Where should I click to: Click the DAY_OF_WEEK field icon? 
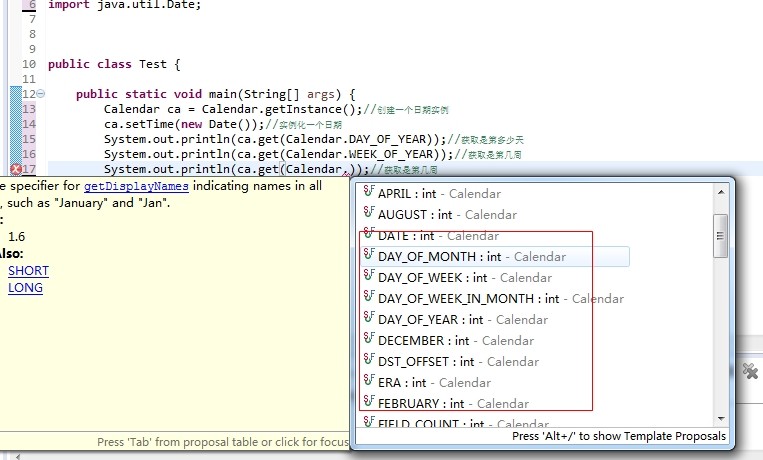click(x=368, y=277)
